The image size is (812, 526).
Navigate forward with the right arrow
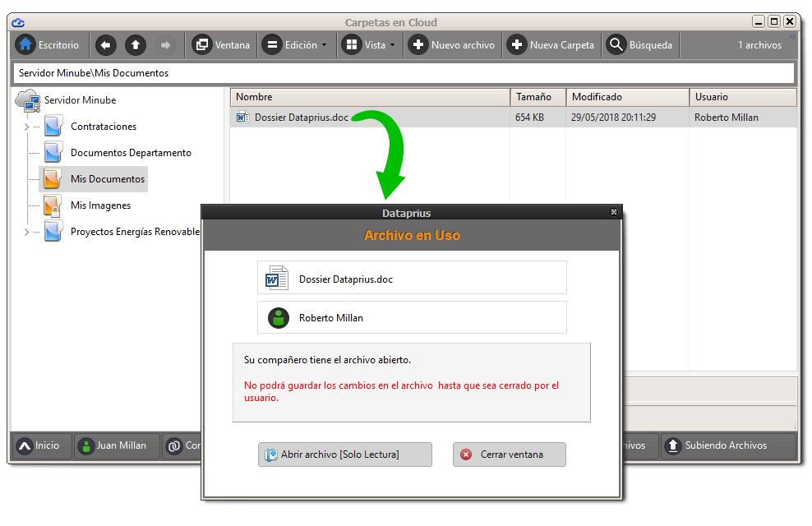click(x=165, y=45)
